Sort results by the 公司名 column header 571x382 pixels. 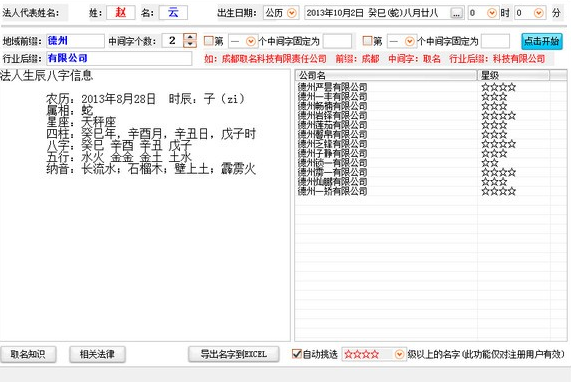(386, 75)
